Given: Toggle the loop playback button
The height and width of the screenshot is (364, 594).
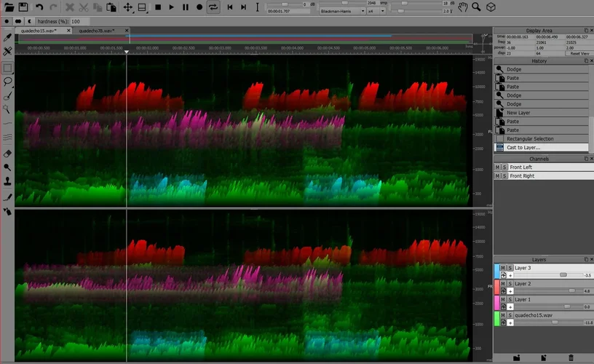Looking at the screenshot, I should coord(213,7).
